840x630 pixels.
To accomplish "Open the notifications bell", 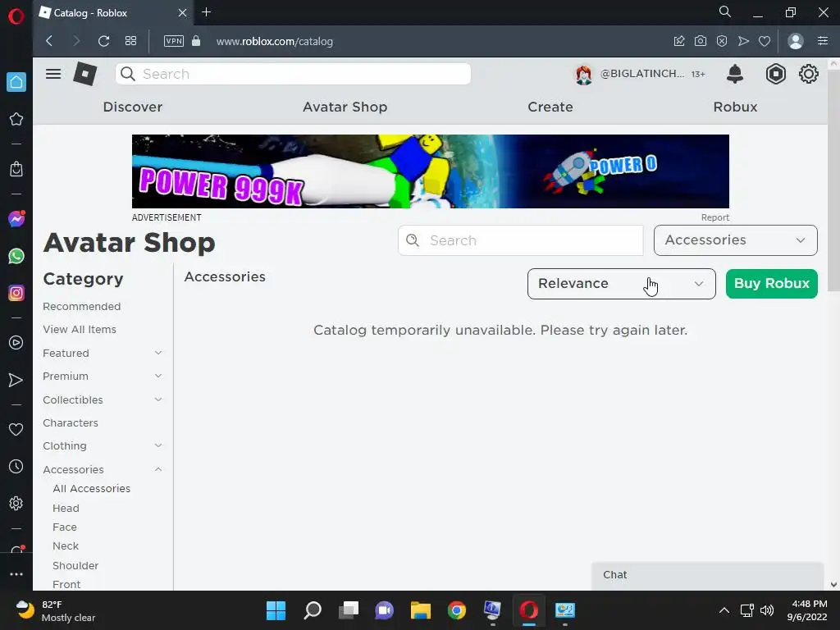I will [735, 74].
